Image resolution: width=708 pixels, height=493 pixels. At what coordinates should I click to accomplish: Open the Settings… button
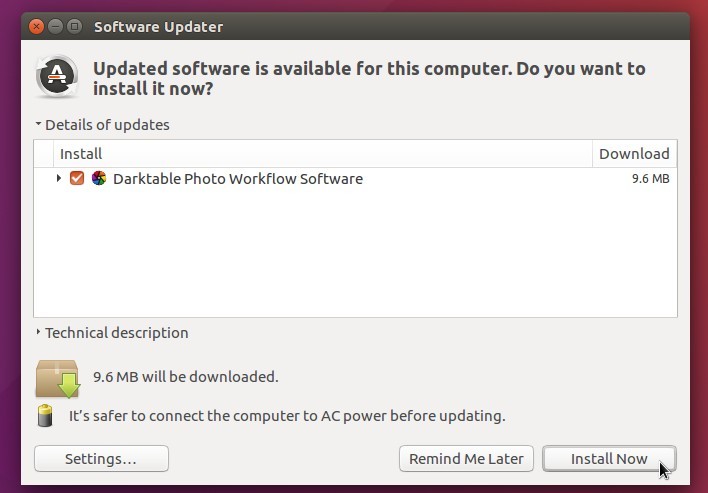[102, 459]
